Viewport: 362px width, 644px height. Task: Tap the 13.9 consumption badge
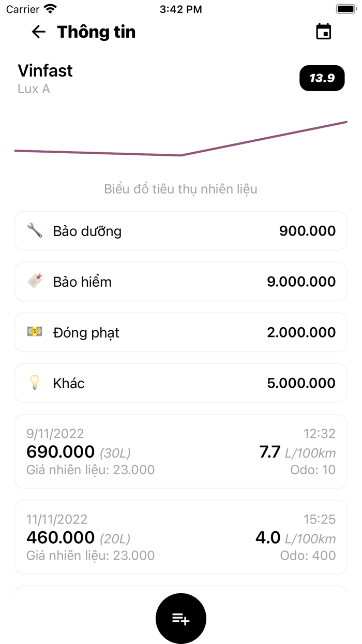pos(322,78)
